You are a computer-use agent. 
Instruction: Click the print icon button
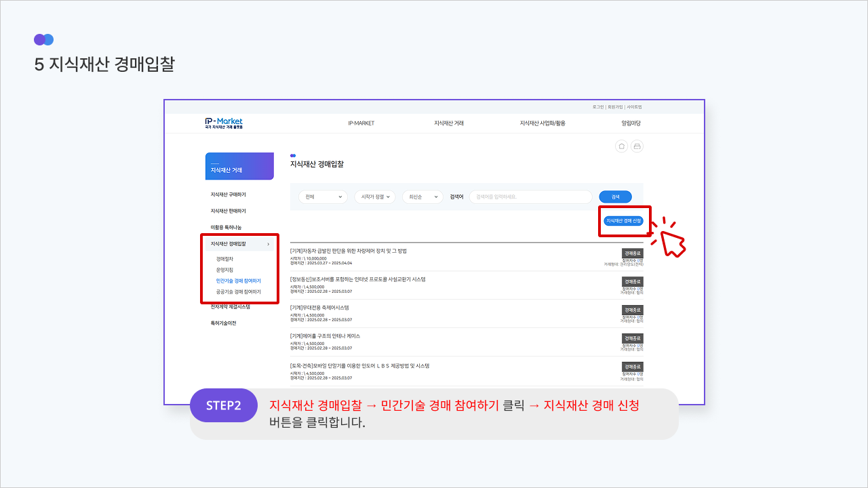pyautogui.click(x=637, y=146)
